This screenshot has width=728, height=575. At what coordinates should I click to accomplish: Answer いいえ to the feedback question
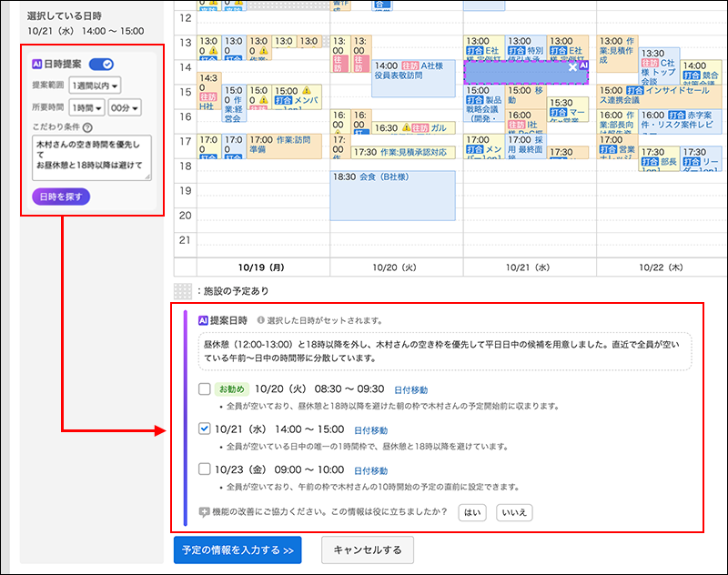click(514, 512)
